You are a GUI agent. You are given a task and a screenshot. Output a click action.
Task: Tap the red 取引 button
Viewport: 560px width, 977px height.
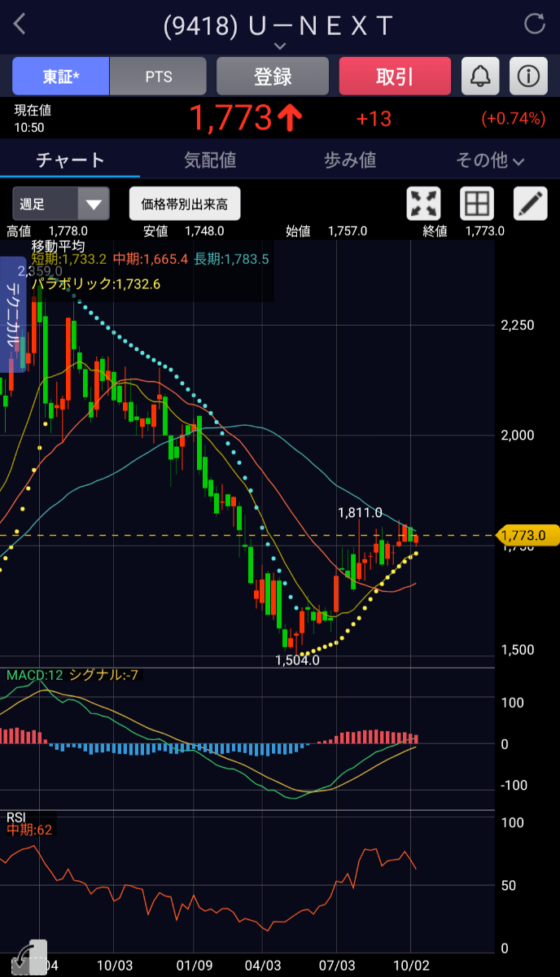pos(395,77)
